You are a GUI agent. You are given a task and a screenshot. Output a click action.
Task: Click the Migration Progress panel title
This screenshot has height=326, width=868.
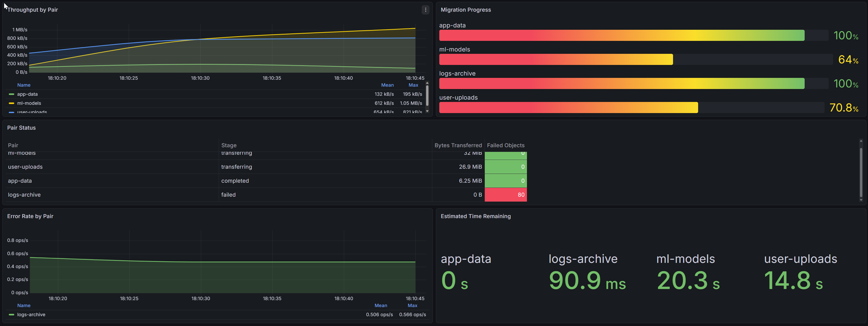[466, 9]
